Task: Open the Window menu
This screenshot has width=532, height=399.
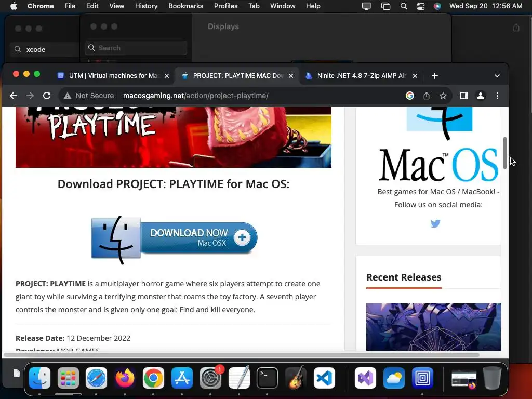Action: click(x=283, y=6)
